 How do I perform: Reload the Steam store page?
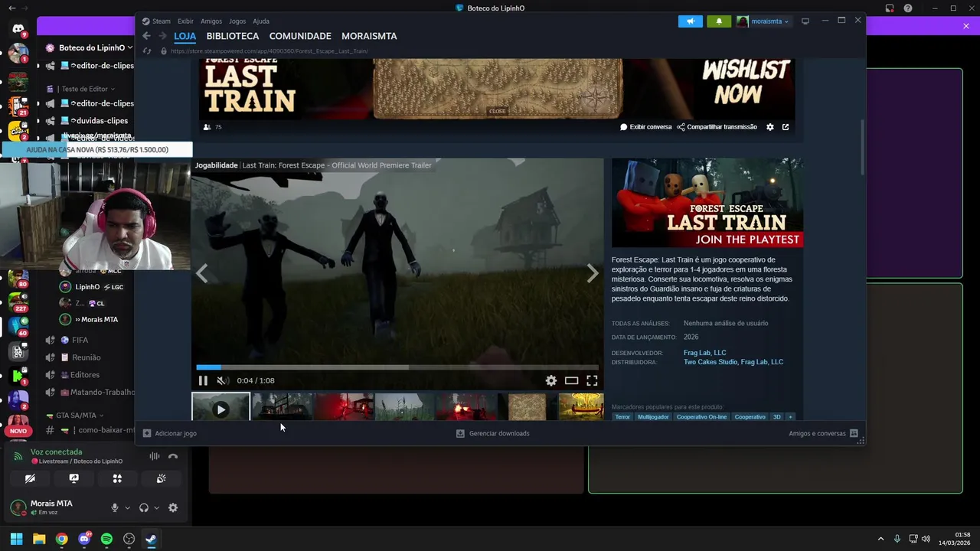[x=146, y=51]
